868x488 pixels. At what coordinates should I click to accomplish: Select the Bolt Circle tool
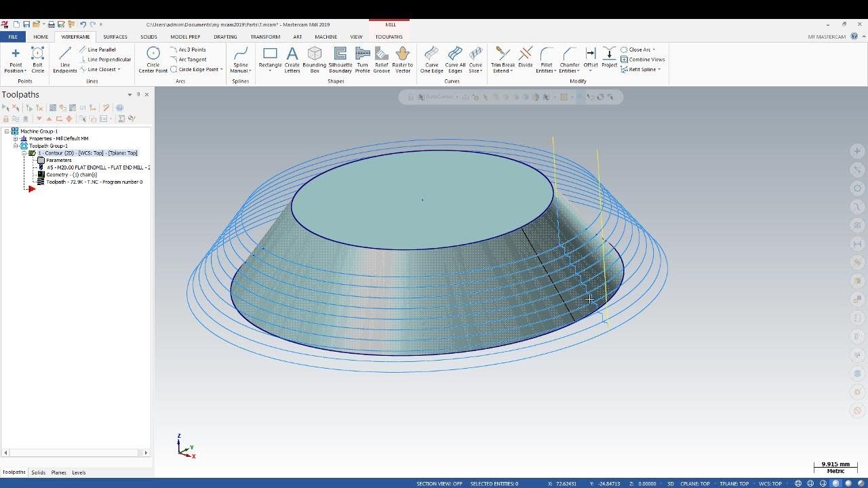pyautogui.click(x=38, y=60)
